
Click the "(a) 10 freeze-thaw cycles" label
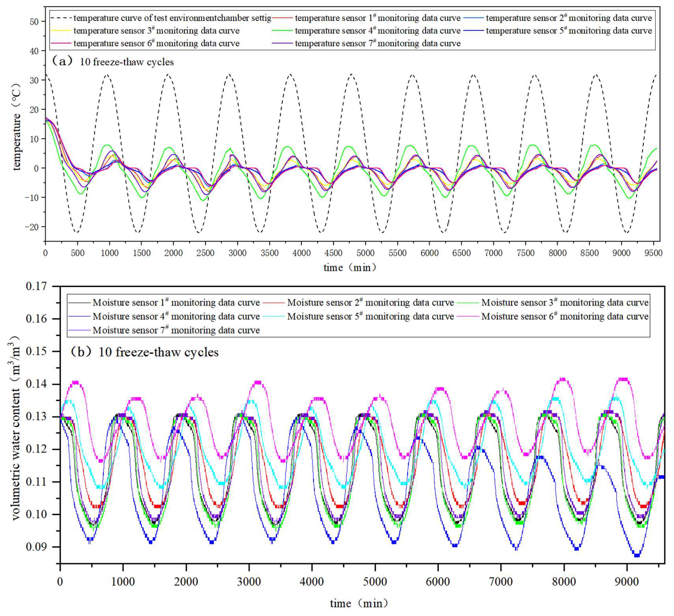point(113,62)
